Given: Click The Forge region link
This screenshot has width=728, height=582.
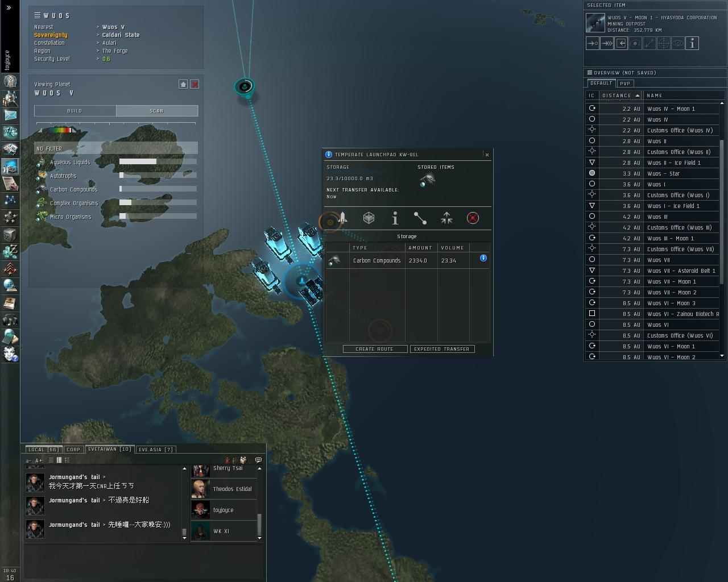Looking at the screenshot, I should point(115,51).
